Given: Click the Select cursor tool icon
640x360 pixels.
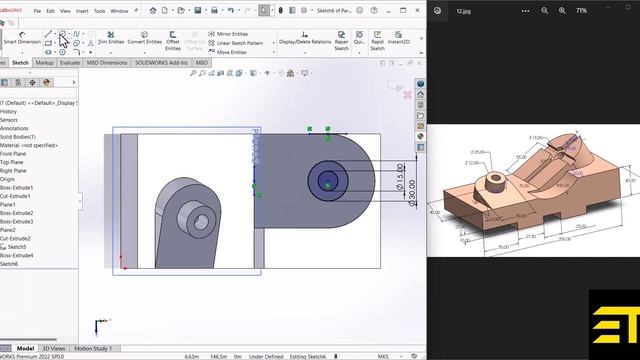Looking at the screenshot, I should tap(264, 11).
